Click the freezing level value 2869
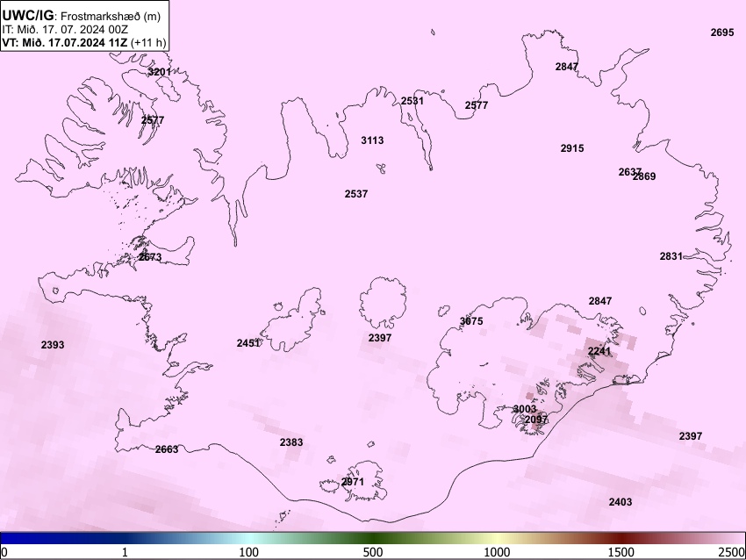 pos(645,176)
